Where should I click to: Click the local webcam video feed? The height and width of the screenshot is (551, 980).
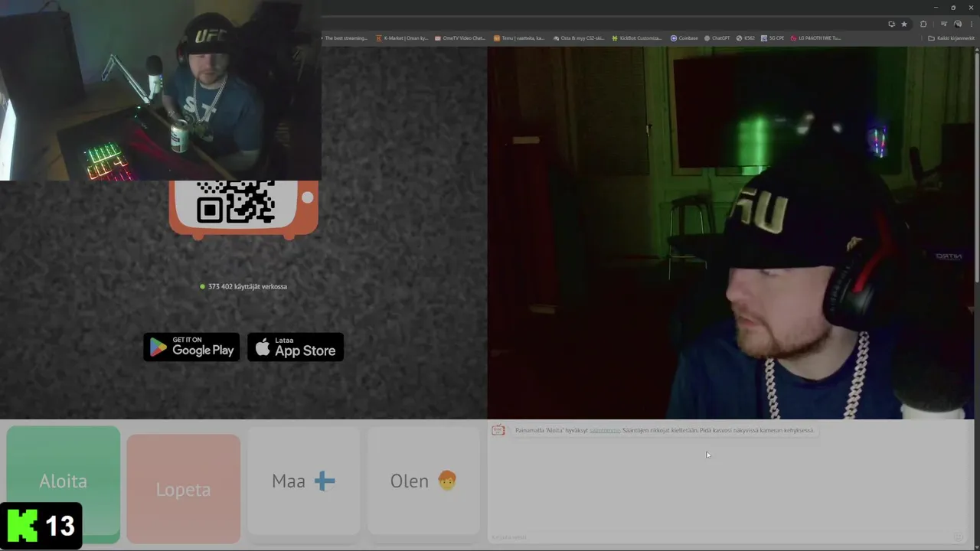[x=730, y=233]
